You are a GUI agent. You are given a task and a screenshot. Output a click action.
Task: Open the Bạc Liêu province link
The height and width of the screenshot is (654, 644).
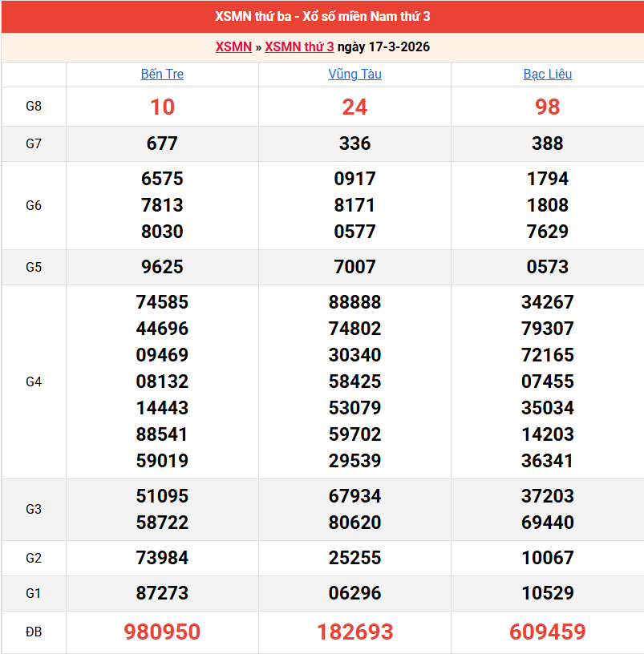coord(547,74)
